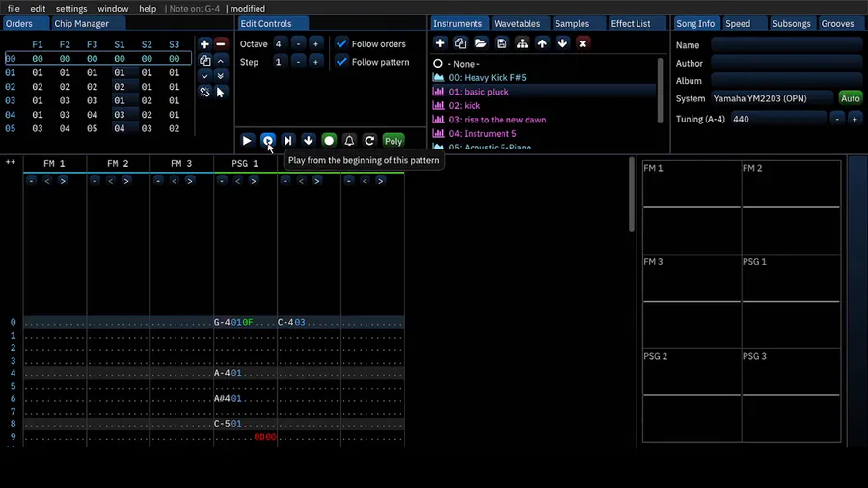Remove order row with red minus icon

(x=220, y=43)
